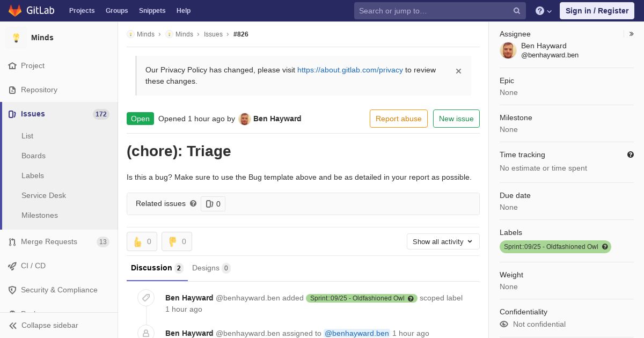Open the Projects menu in top bar
This screenshot has width=644, height=338.
82,11
